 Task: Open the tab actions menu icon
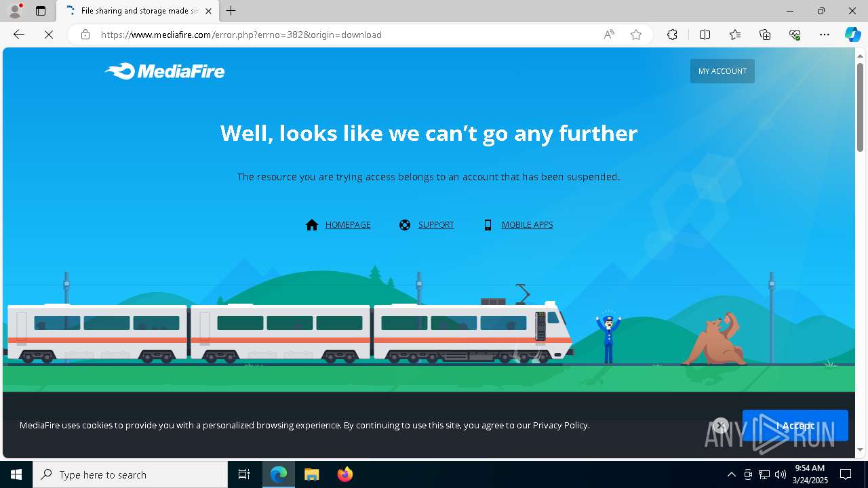point(41,11)
